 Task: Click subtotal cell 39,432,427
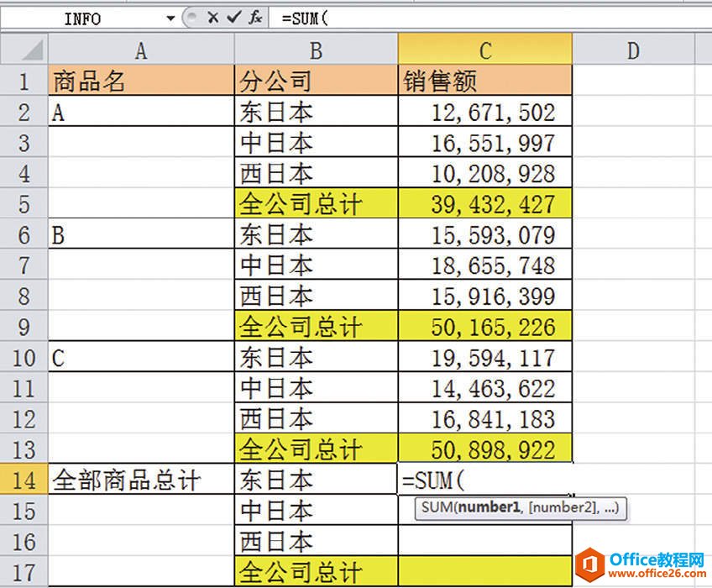coord(485,203)
